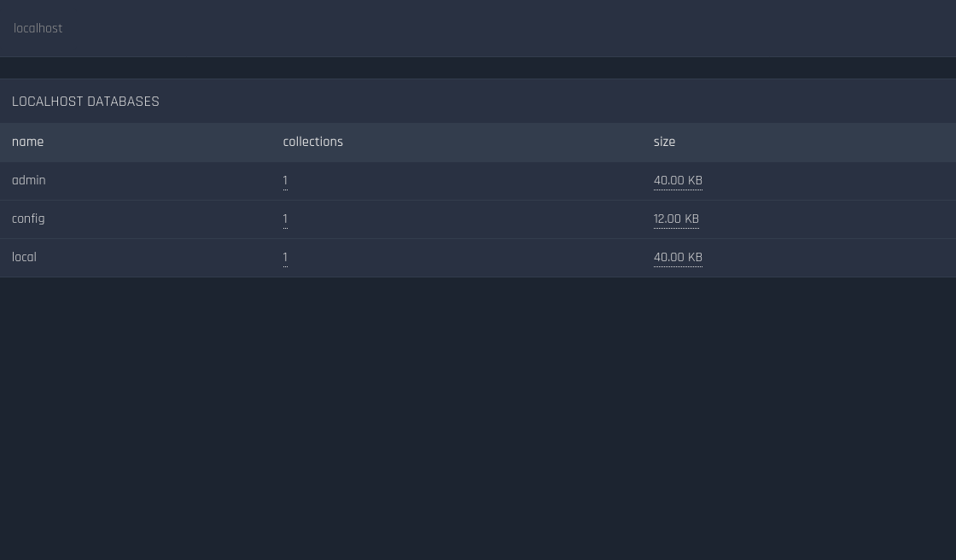This screenshot has width=956, height=560.
Task: Click empty space right of 12.00 KB
Action: (827, 219)
